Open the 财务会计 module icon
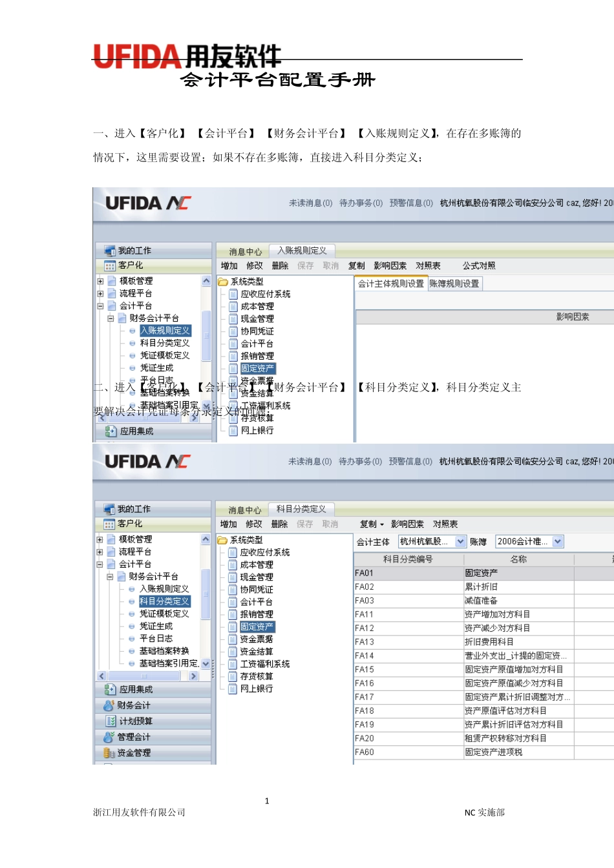 pyautogui.click(x=109, y=705)
